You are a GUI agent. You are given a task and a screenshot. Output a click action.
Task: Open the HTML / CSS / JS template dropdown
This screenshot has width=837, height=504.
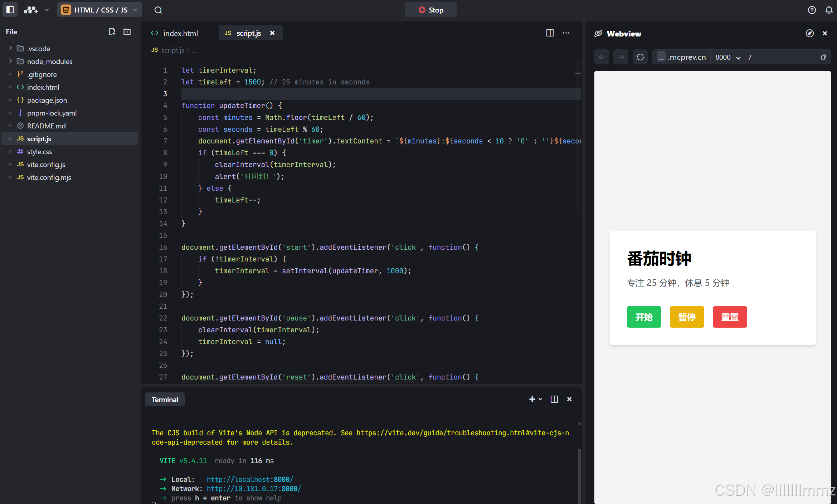(99, 10)
